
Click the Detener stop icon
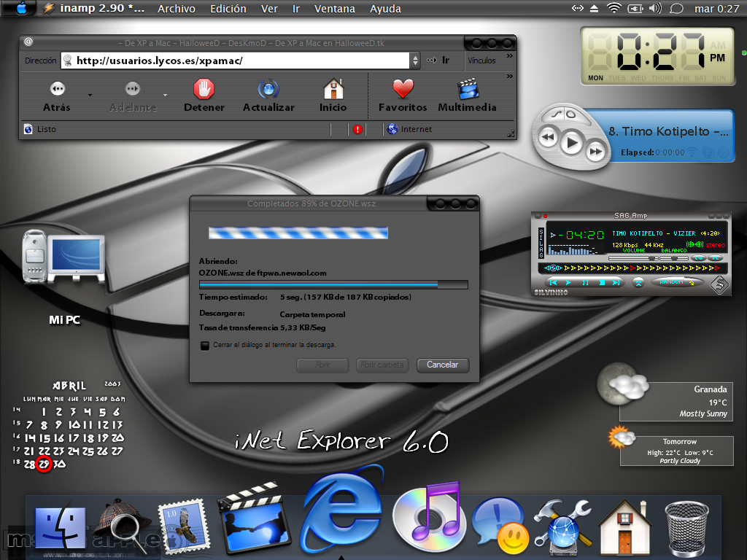204,88
